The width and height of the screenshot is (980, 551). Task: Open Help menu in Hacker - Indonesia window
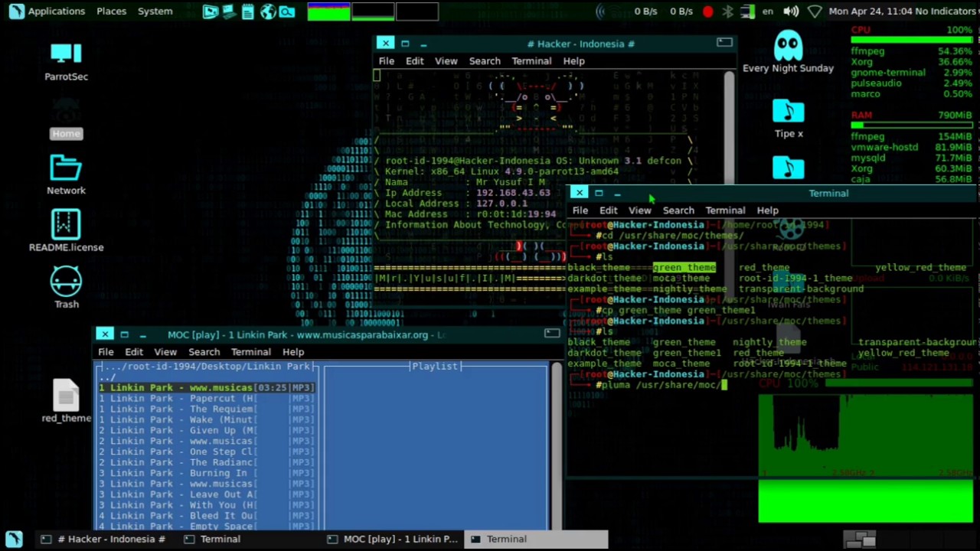click(x=573, y=61)
